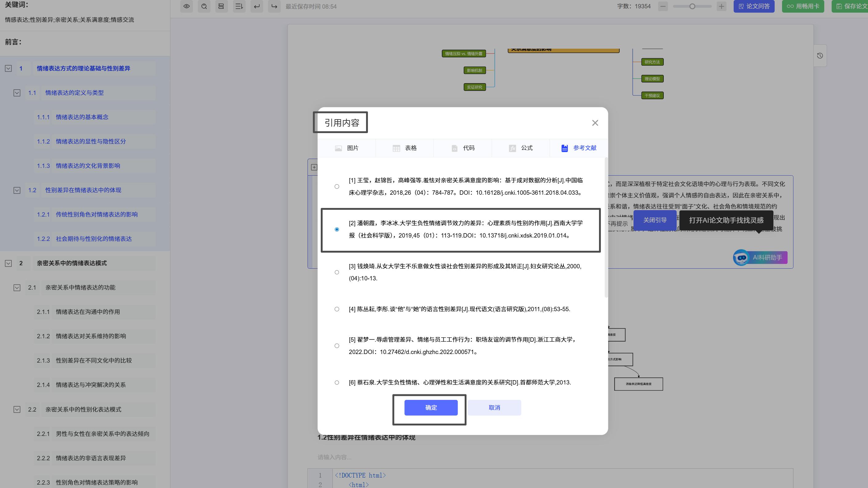The height and width of the screenshot is (488, 868).
Task: Select reference [1] by 王莹 on shyness
Action: click(336, 186)
